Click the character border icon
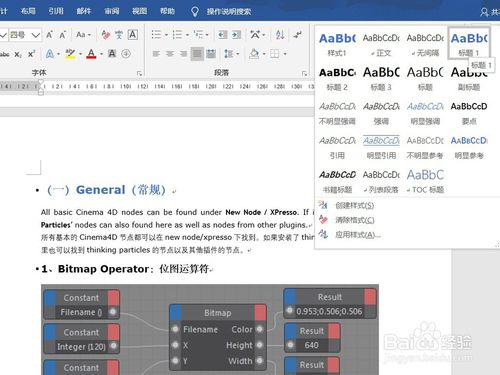Viewport: 500px width, 375px height. pyautogui.click(x=133, y=34)
